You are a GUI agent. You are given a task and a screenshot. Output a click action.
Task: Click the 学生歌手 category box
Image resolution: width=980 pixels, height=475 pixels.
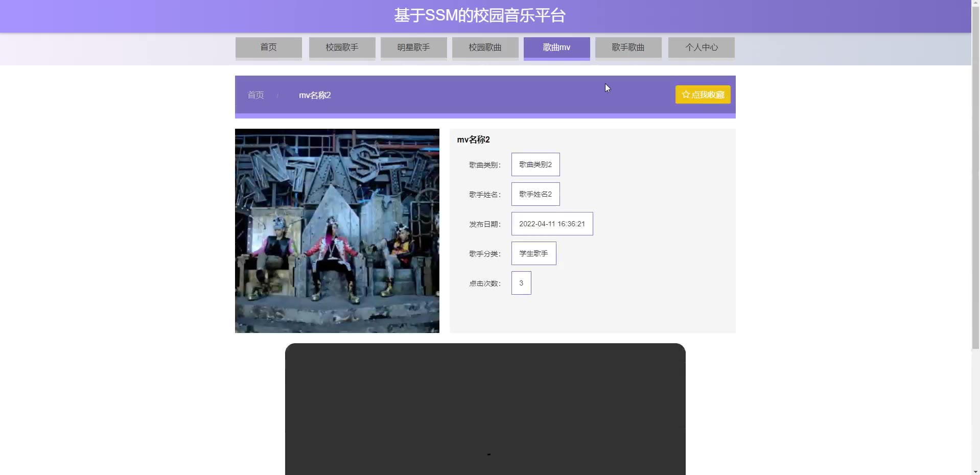533,253
